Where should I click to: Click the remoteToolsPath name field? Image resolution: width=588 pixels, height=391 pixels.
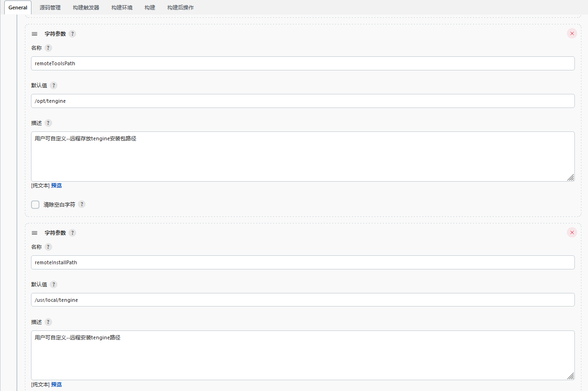click(x=303, y=63)
